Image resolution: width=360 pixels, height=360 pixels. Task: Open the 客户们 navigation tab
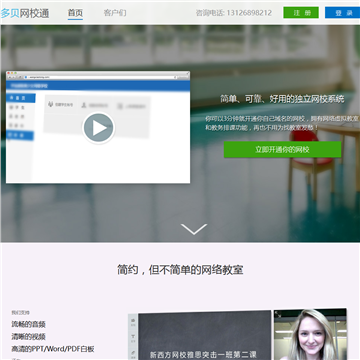pos(115,13)
